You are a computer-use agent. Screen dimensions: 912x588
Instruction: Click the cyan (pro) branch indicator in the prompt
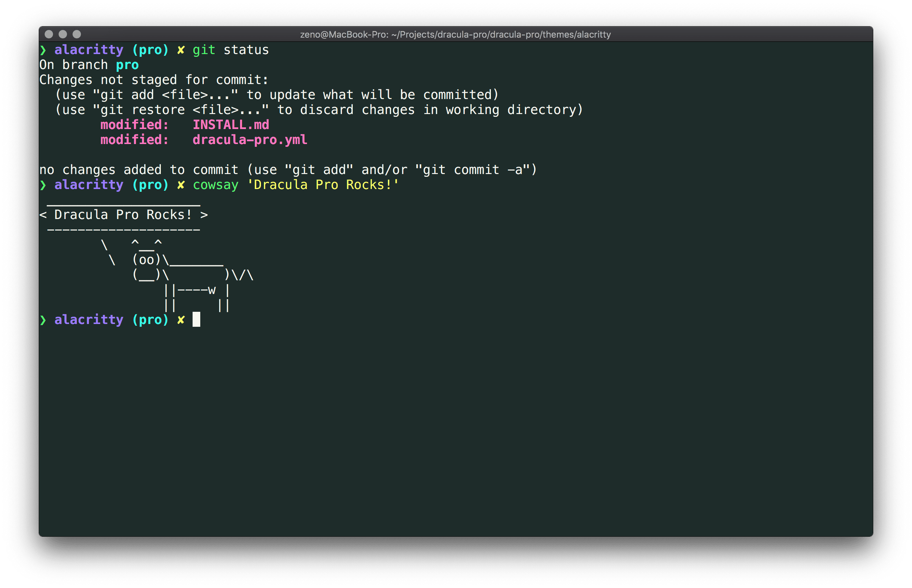pyautogui.click(x=151, y=320)
